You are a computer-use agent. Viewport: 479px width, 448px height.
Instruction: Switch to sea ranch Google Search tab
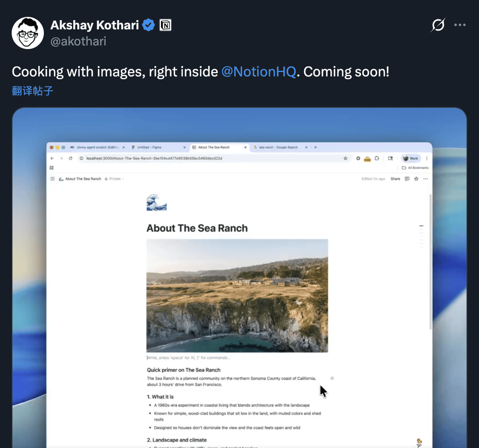point(278,148)
